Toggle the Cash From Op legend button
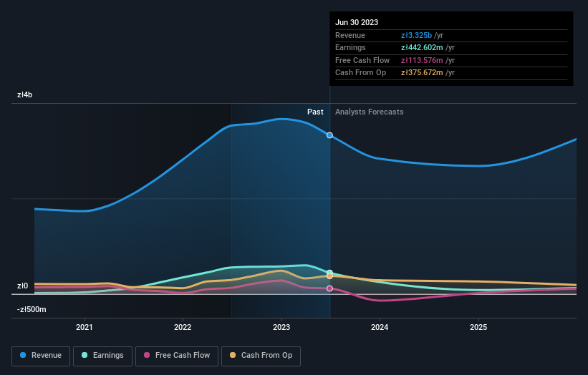Screen dimensions: 588x375 click(x=261, y=356)
